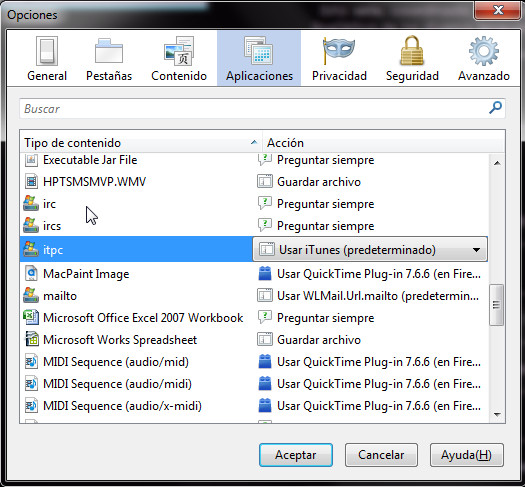Go to the Privacidad tab
Image resolution: width=525 pixels, height=487 pixels.
coord(339,59)
